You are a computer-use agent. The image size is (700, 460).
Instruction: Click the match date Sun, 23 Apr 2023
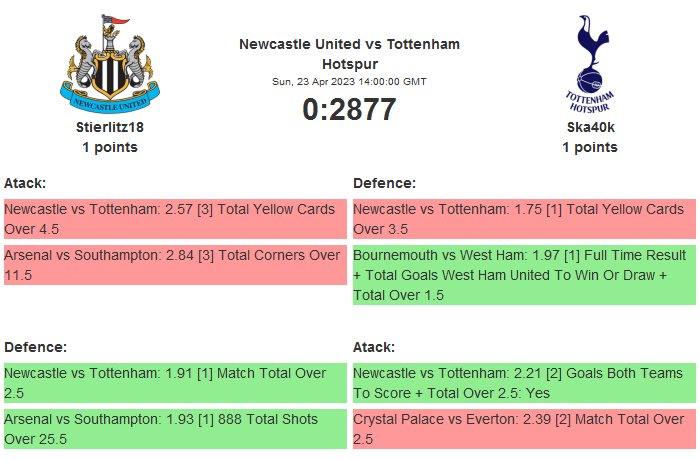349,81
